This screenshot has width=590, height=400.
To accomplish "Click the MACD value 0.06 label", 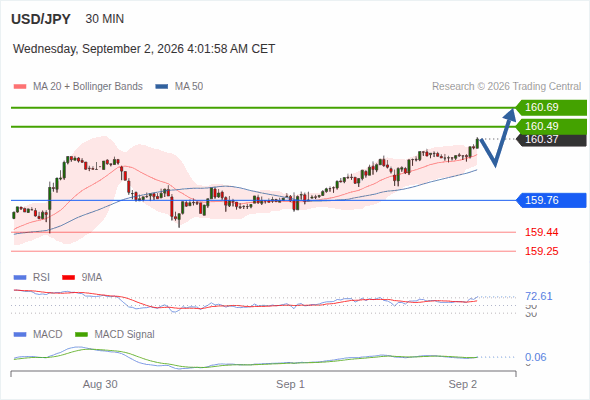I will [x=536, y=357].
